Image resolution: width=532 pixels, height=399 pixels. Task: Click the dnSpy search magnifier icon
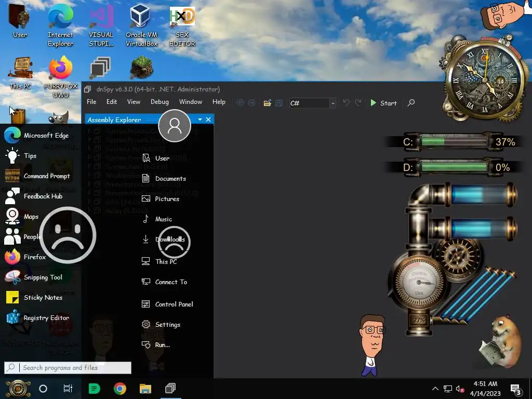pyautogui.click(x=411, y=102)
